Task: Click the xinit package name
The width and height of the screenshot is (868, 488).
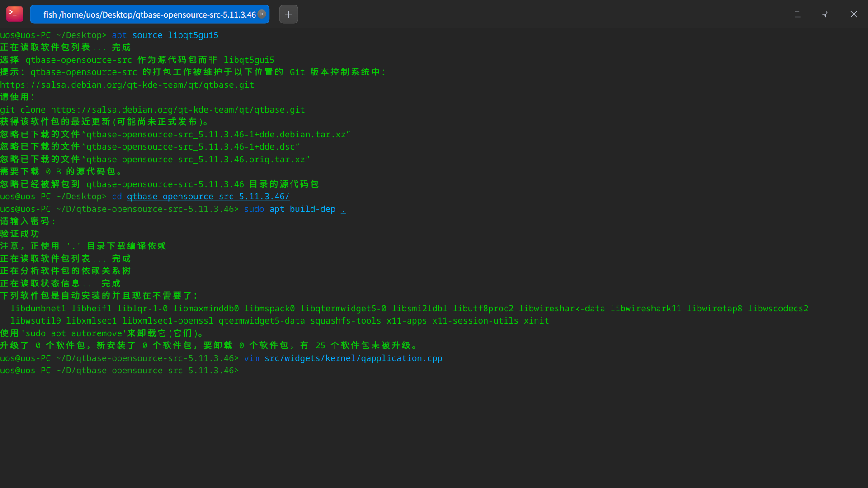Action: pyautogui.click(x=536, y=321)
